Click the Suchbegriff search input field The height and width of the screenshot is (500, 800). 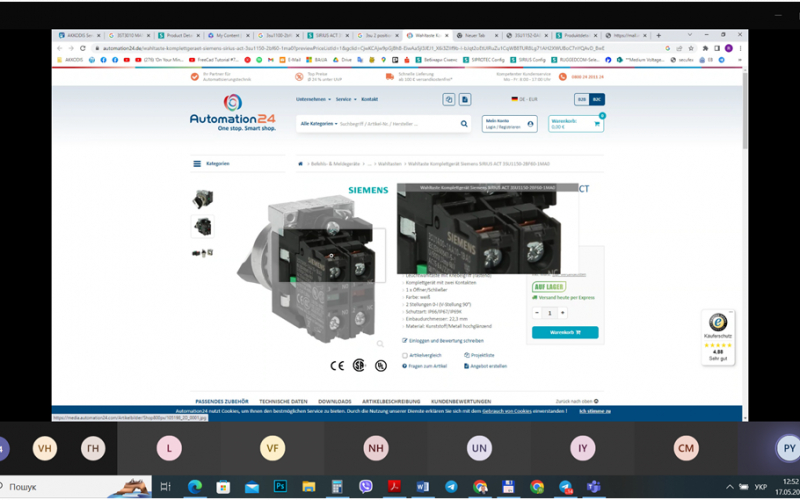[398, 123]
